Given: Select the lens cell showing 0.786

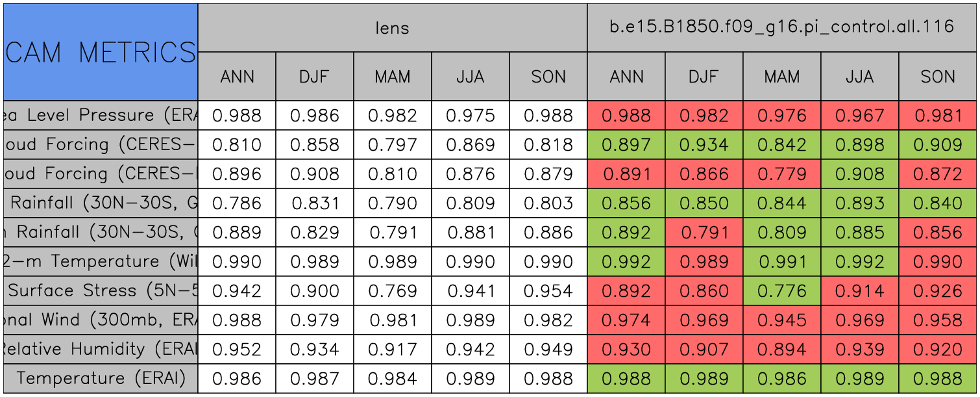Looking at the screenshot, I should [x=236, y=203].
